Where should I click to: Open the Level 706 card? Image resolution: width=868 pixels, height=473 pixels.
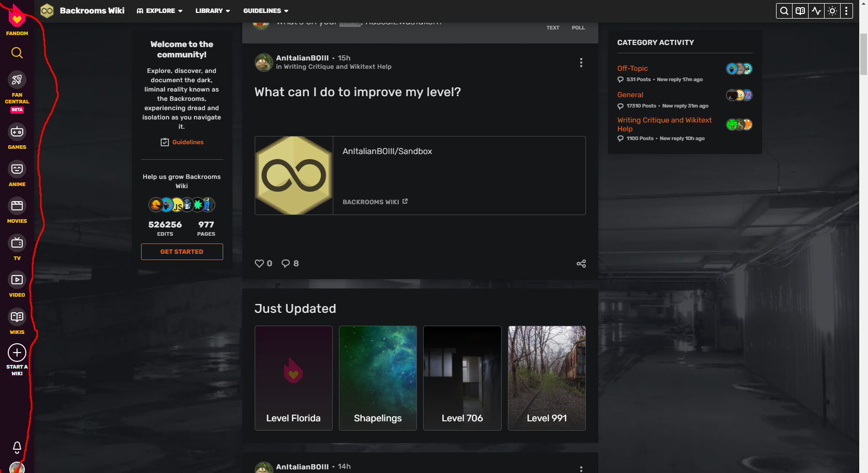pyautogui.click(x=462, y=378)
